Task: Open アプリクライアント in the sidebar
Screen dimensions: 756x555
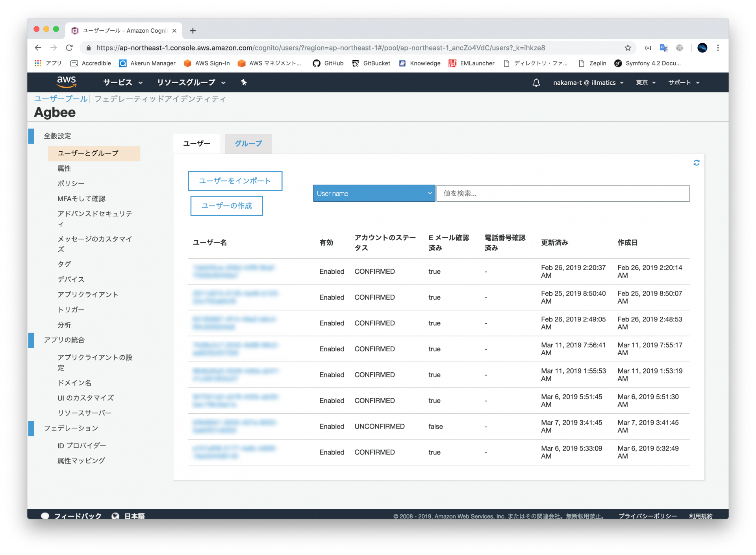Action: click(x=87, y=295)
